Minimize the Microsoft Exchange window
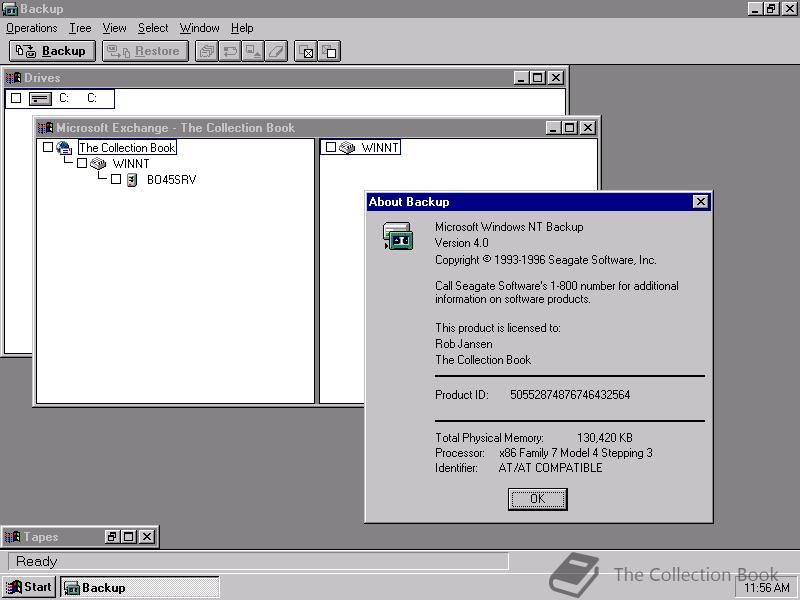Screen dimensions: 800x600 [553, 128]
